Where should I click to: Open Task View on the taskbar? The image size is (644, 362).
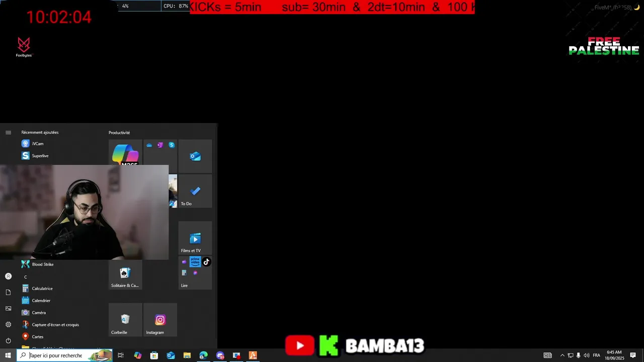click(x=121, y=355)
